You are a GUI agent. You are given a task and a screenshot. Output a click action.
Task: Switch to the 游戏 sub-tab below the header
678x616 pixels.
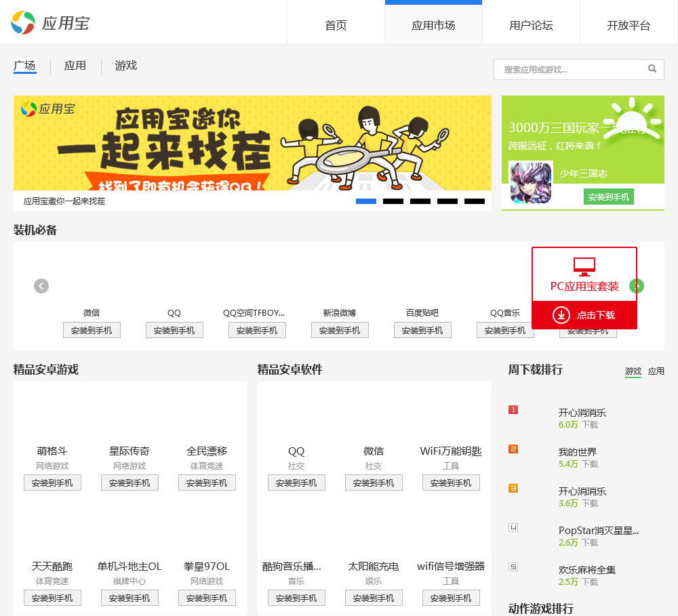(126, 66)
